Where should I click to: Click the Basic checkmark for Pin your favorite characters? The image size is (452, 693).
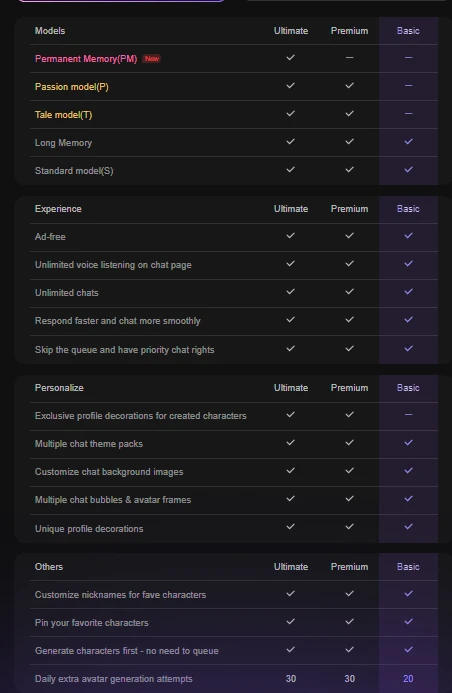pyautogui.click(x=408, y=621)
